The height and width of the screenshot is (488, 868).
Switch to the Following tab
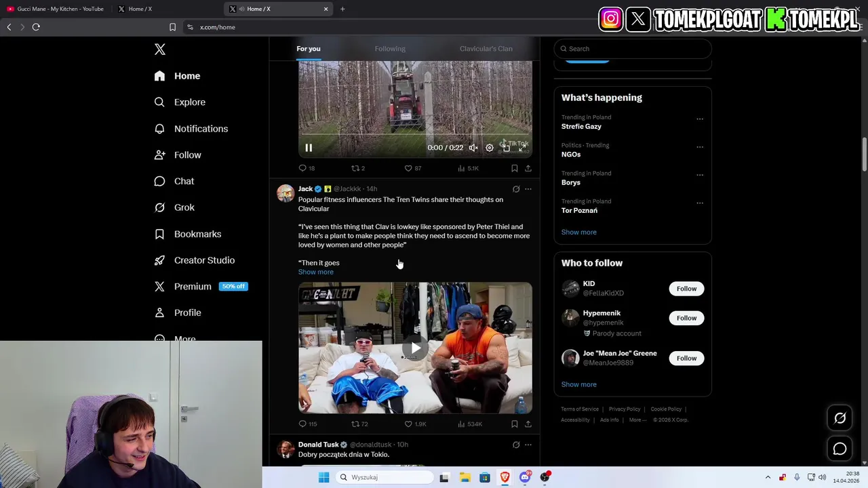[x=390, y=49]
